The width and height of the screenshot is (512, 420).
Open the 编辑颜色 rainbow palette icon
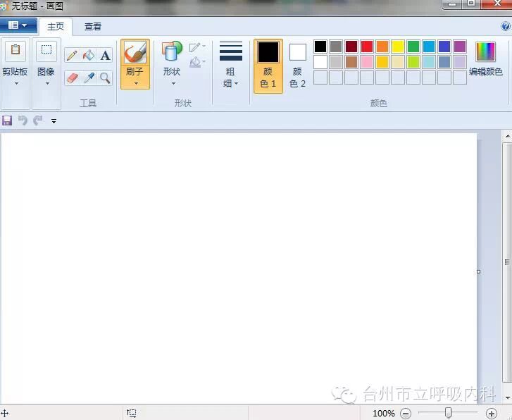[485, 51]
